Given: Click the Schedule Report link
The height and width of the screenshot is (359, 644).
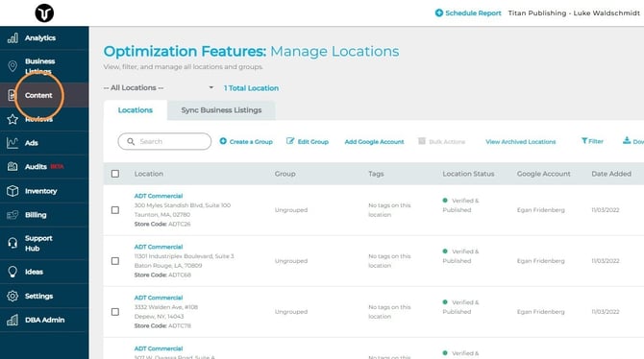Looking at the screenshot, I should 473,13.
